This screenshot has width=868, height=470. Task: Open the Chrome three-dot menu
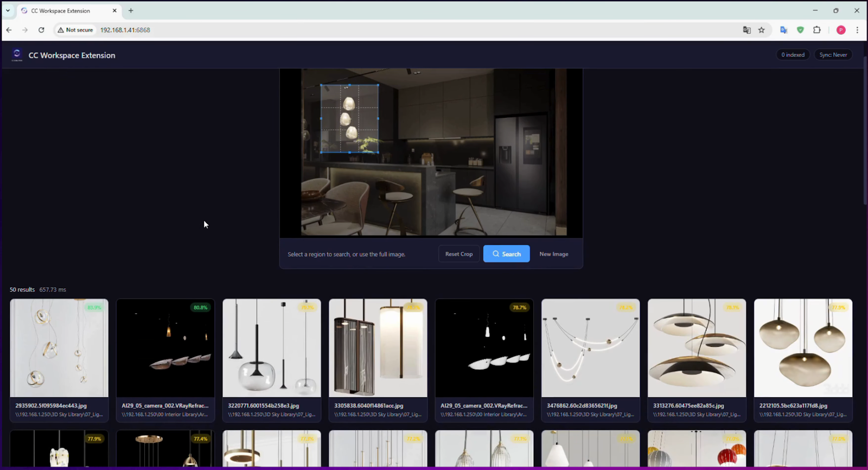(857, 30)
